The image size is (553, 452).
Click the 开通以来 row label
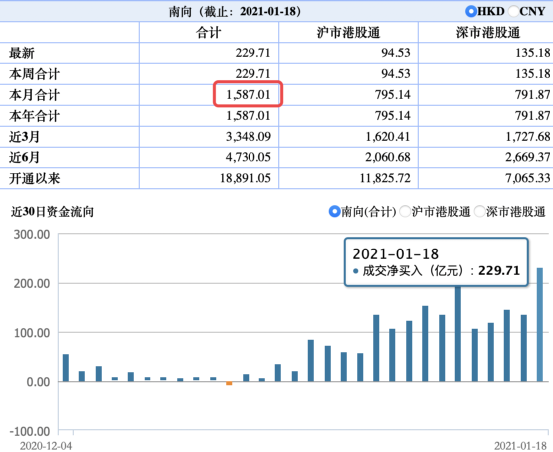pos(35,178)
